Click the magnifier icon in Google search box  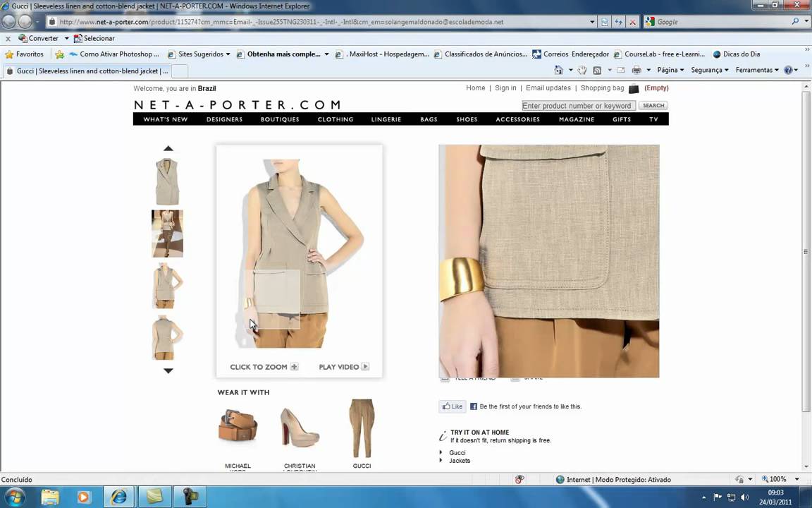click(x=795, y=21)
